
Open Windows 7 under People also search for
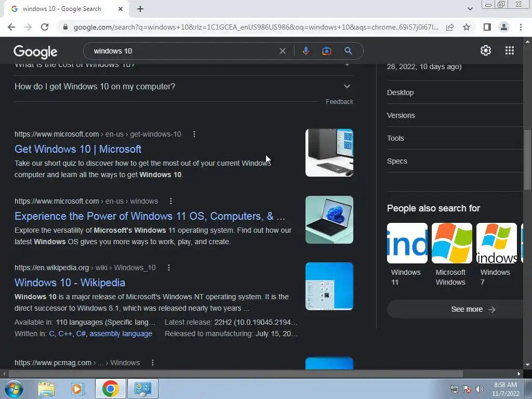[496, 255]
